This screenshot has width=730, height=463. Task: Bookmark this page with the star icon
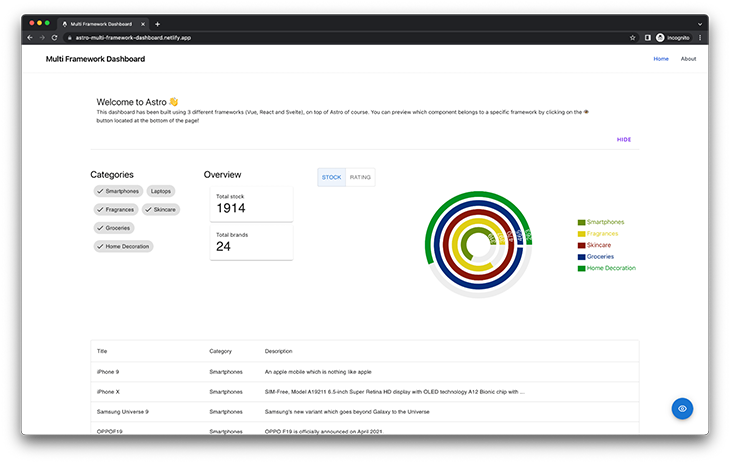coord(633,37)
